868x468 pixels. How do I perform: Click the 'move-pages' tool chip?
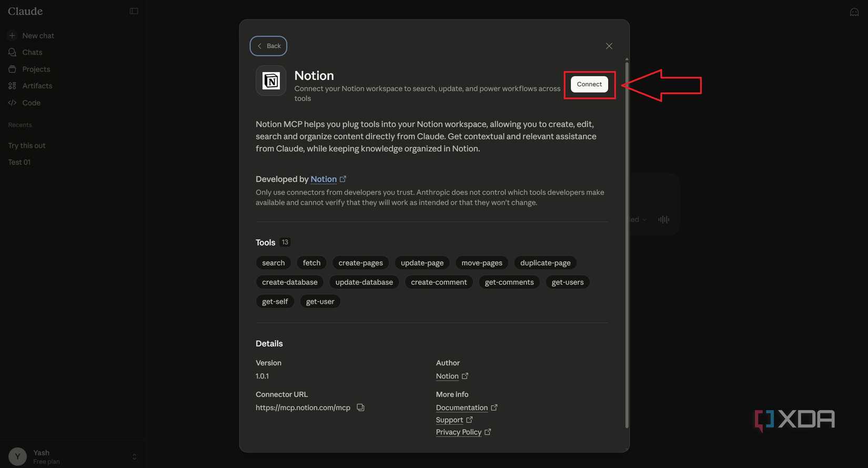[x=482, y=263]
